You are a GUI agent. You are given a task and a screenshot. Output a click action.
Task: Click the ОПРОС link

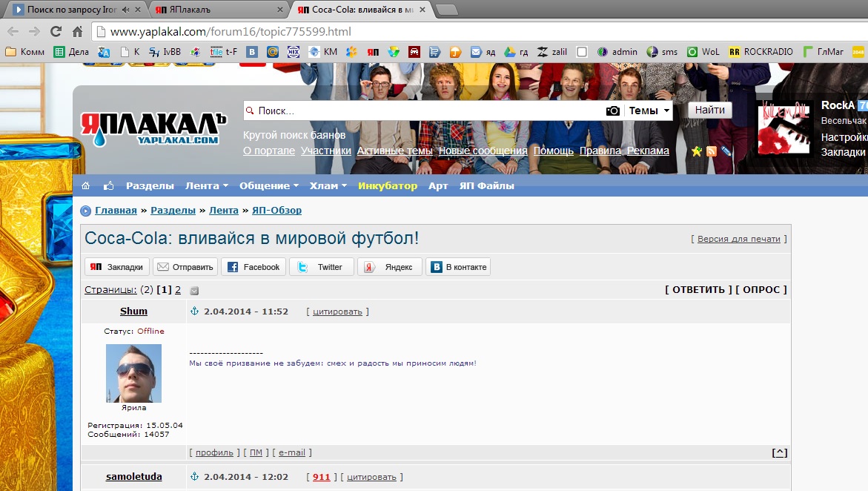pyautogui.click(x=761, y=289)
